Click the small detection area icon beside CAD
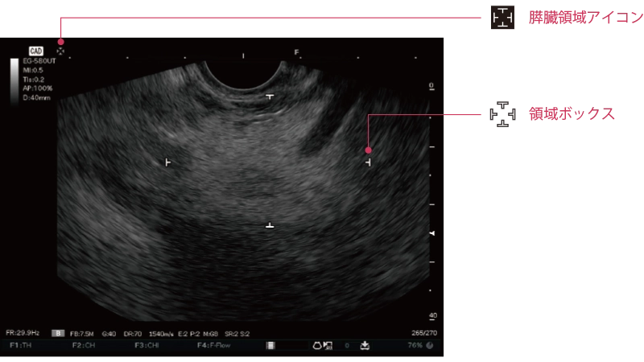 60,51
